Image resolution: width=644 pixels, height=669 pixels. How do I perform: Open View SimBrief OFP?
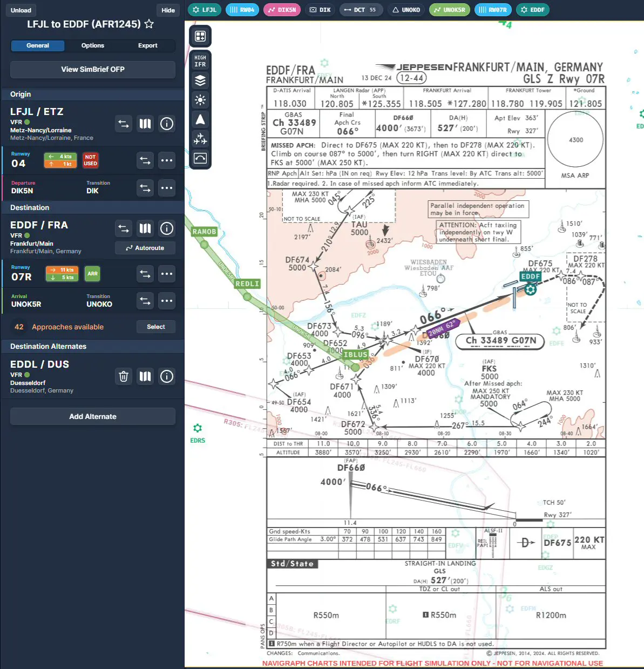click(93, 70)
